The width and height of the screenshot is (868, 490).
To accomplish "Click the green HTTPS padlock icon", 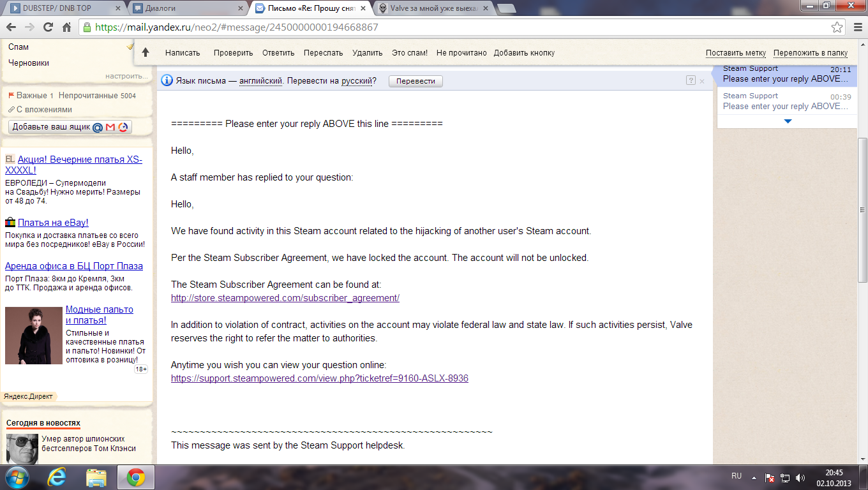I will coord(87,27).
